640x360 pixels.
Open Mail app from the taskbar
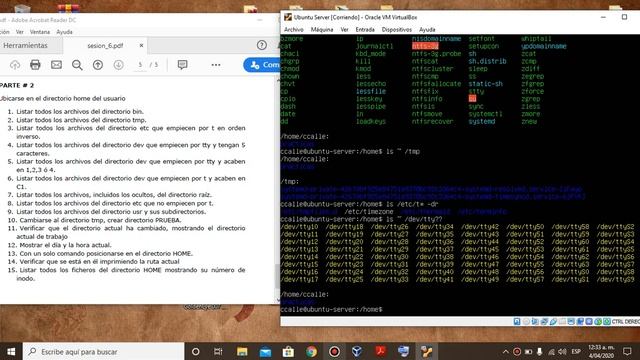click(x=265, y=351)
